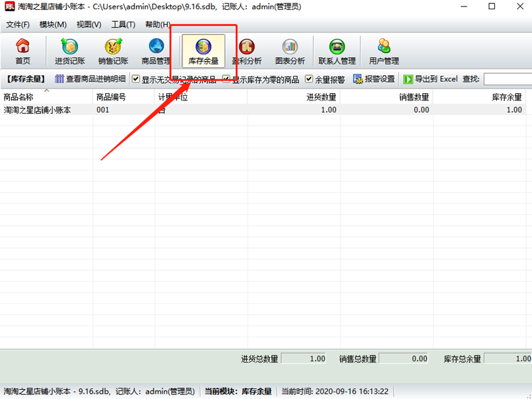Export table via 导出到 Excel

(430, 79)
